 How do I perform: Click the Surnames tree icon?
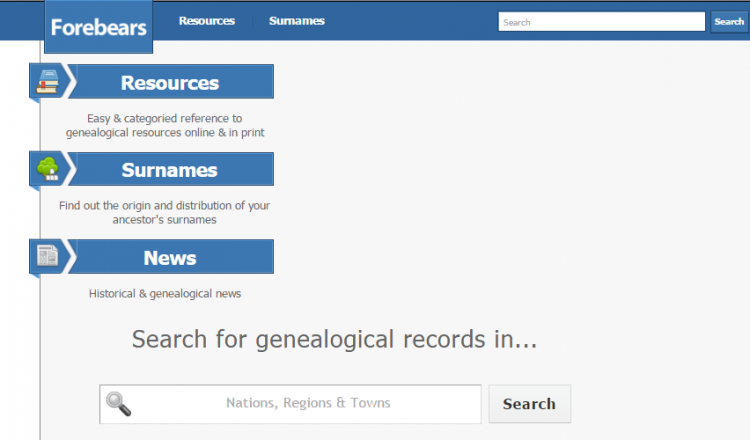coord(47,169)
